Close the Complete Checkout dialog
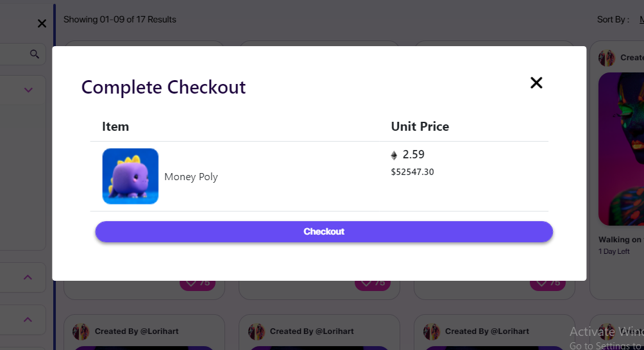644x350 pixels. tap(536, 83)
